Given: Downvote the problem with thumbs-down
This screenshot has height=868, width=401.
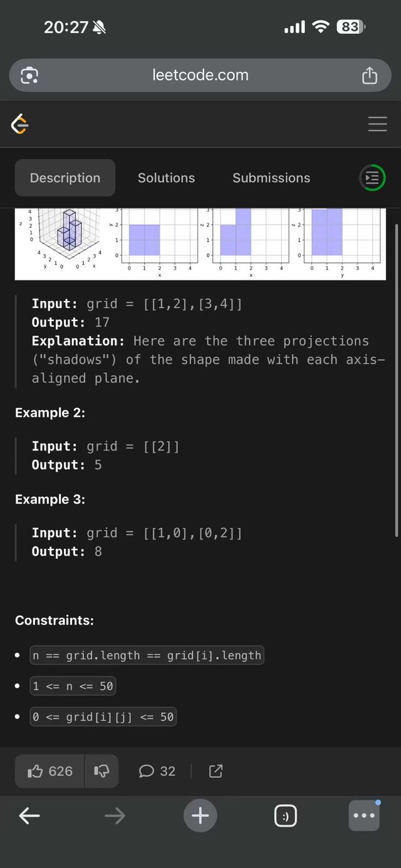Looking at the screenshot, I should [102, 771].
